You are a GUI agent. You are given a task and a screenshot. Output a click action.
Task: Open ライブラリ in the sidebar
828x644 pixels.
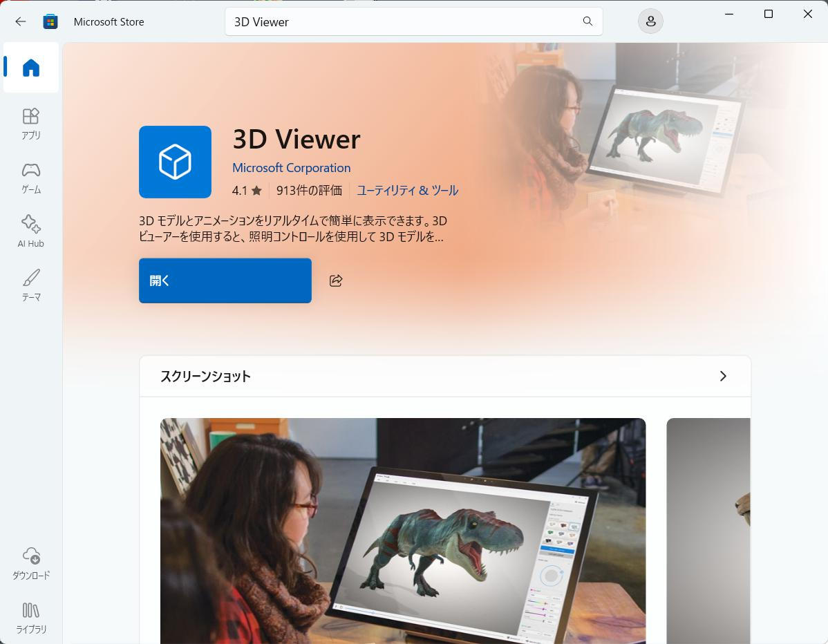point(31,618)
